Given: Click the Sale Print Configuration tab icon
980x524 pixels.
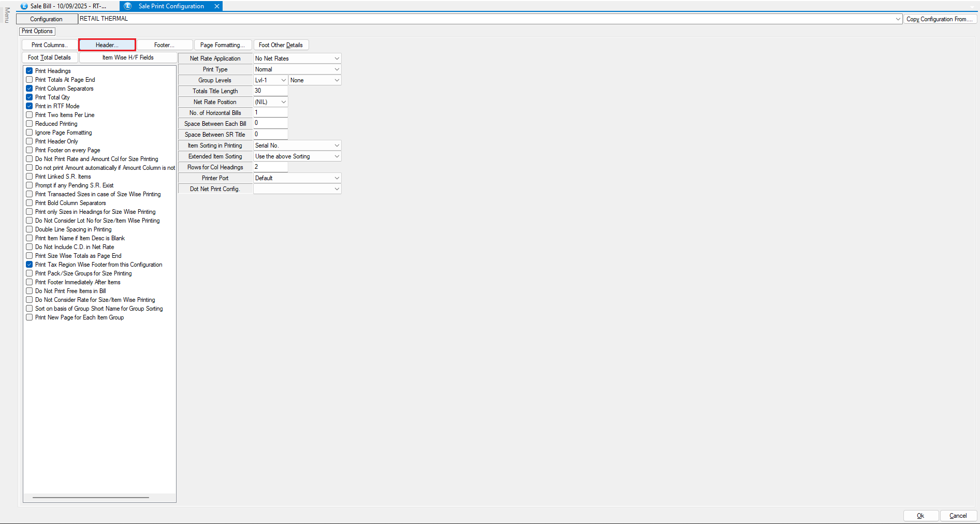Looking at the screenshot, I should [128, 6].
